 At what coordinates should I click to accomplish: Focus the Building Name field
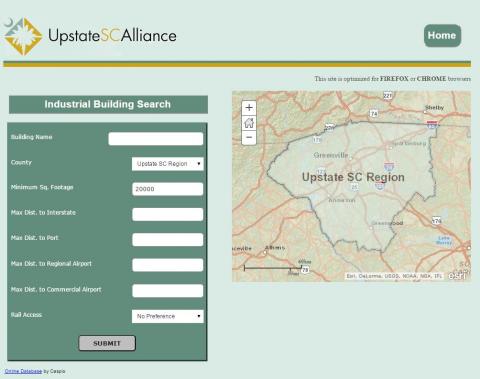[x=156, y=139]
